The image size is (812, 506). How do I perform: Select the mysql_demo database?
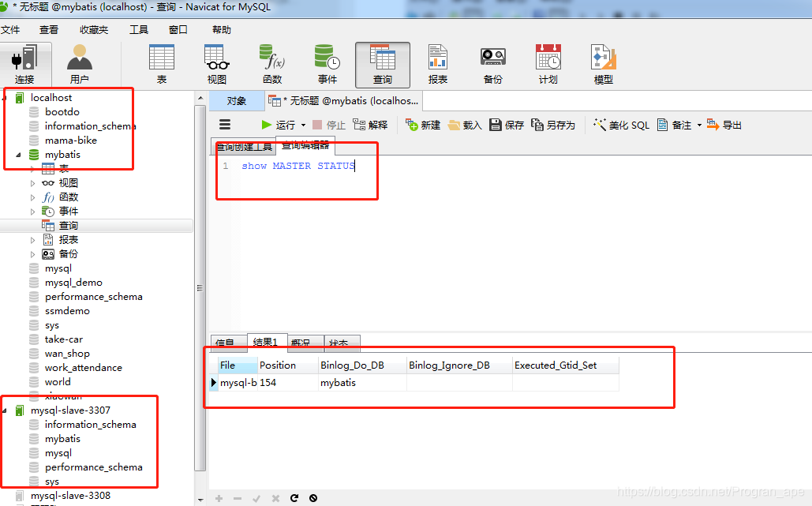(73, 283)
